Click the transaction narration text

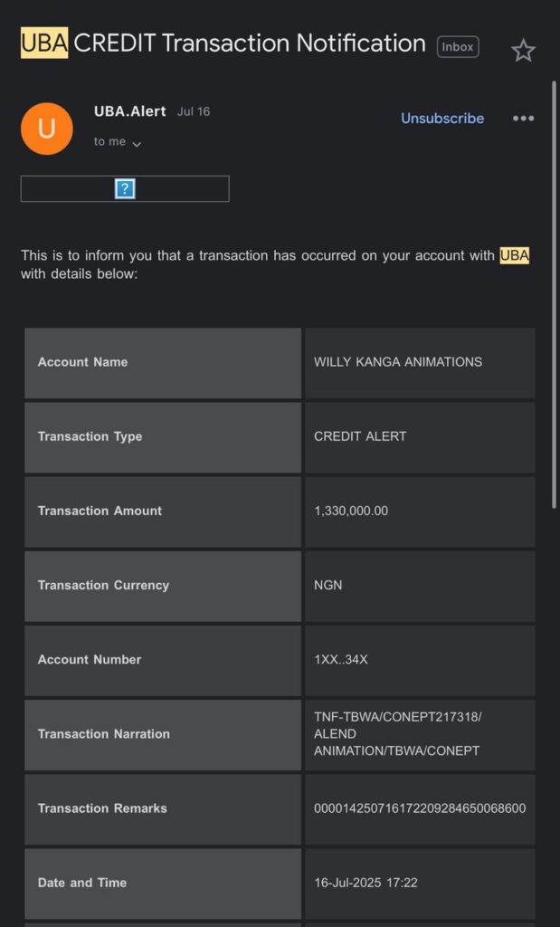point(397,733)
